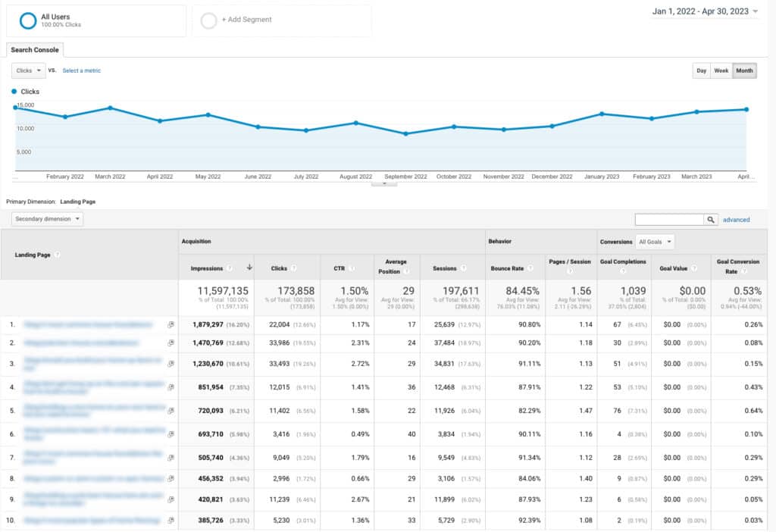Open row 8 landing page external link icon

171,478
